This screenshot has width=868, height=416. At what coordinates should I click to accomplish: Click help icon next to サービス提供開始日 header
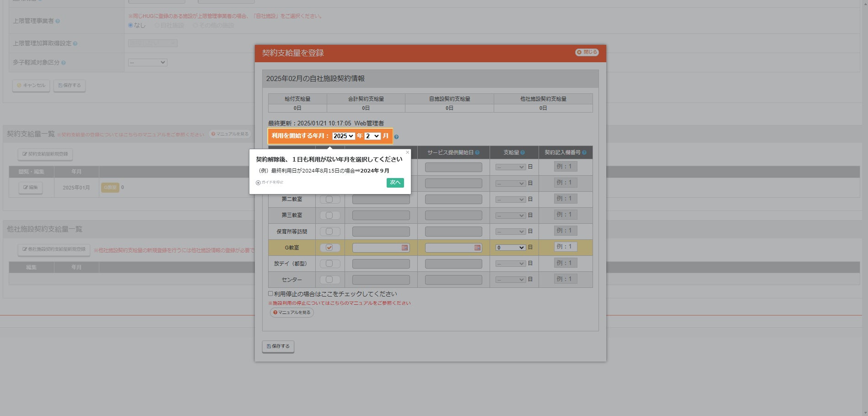click(477, 152)
